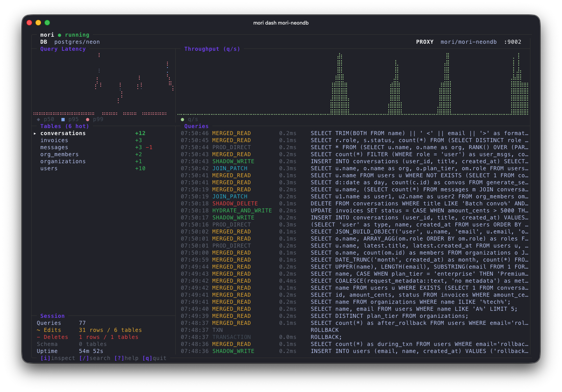Select the messages table row
Image resolution: width=562 pixels, height=392 pixels.
point(103,148)
